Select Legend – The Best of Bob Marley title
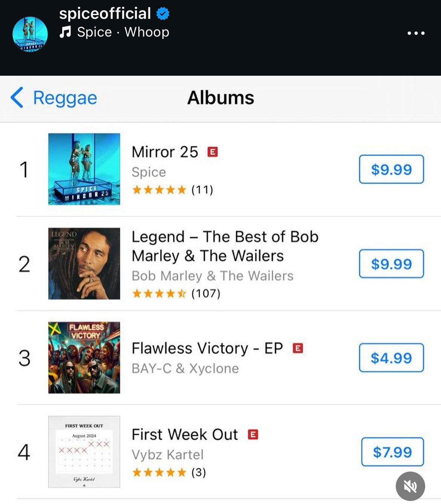Image resolution: width=441 pixels, height=504 pixels. (225, 246)
